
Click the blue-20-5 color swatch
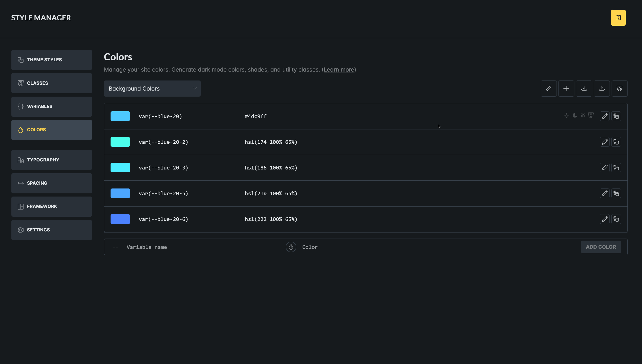120,193
